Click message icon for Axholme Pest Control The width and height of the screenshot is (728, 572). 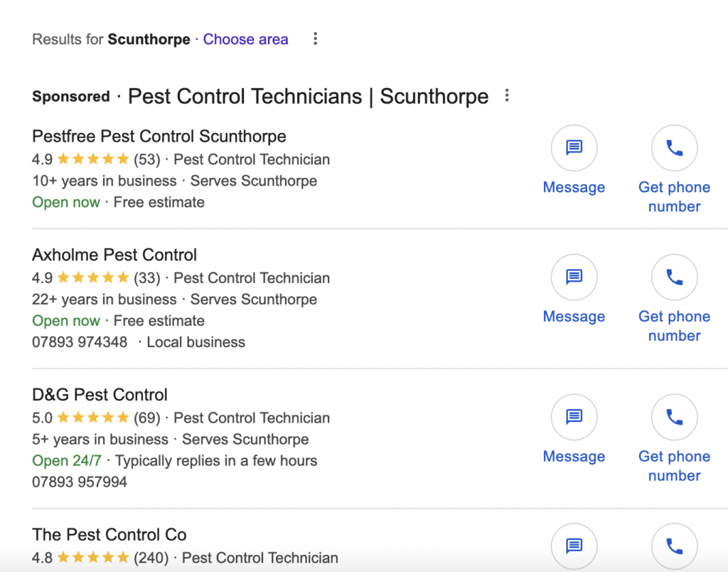[x=574, y=277]
